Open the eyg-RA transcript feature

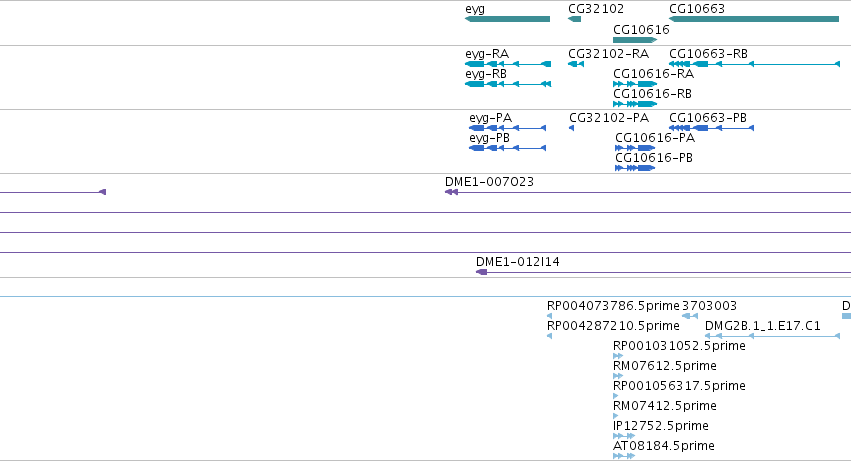point(508,64)
